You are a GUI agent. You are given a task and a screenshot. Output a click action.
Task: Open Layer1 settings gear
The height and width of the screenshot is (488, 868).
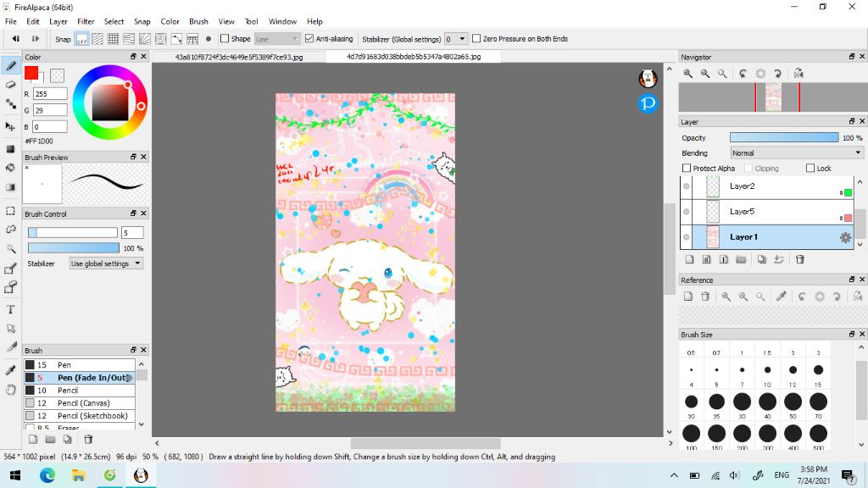pyautogui.click(x=845, y=237)
